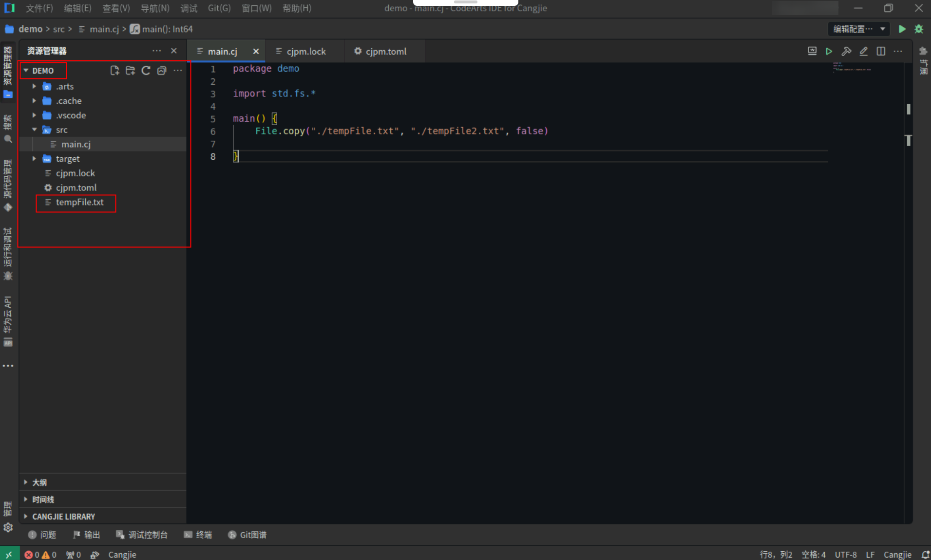The width and height of the screenshot is (931, 560).
Task: Click the build hammer icon in editor toolbar
Action: pyautogui.click(x=846, y=51)
